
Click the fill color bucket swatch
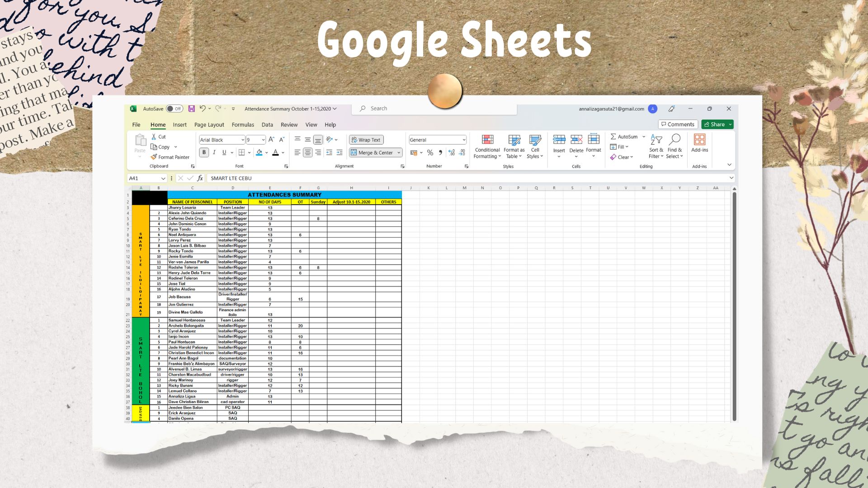tap(259, 153)
